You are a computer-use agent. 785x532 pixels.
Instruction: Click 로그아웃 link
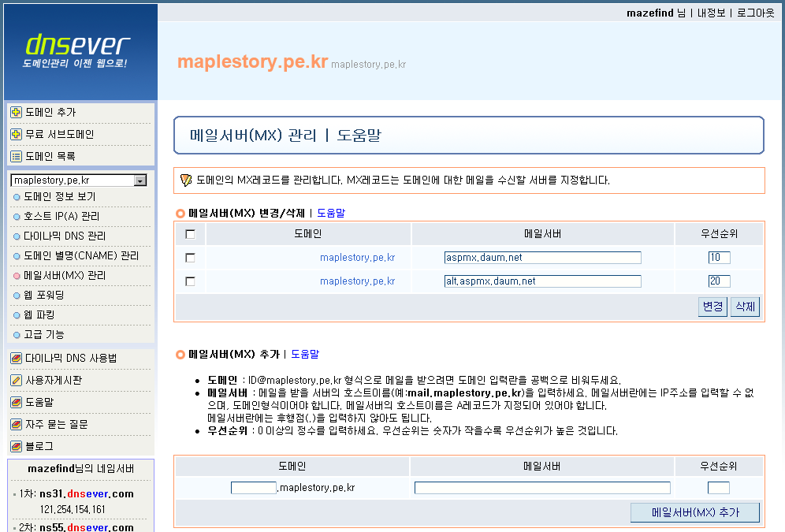pos(756,13)
